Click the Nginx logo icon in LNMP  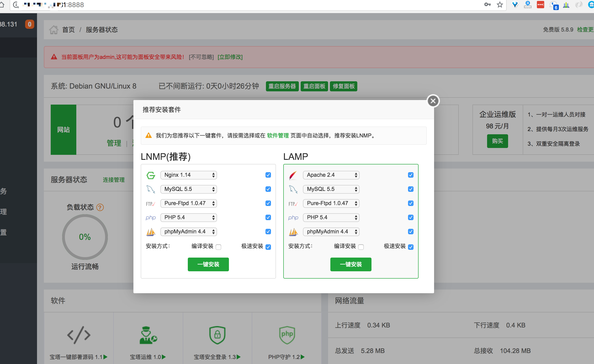click(x=151, y=175)
